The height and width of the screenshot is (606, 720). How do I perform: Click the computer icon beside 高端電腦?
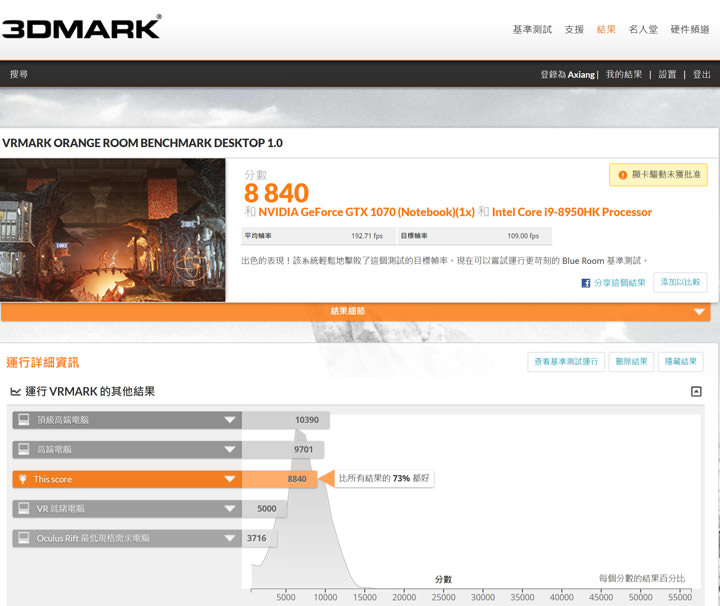click(23, 450)
